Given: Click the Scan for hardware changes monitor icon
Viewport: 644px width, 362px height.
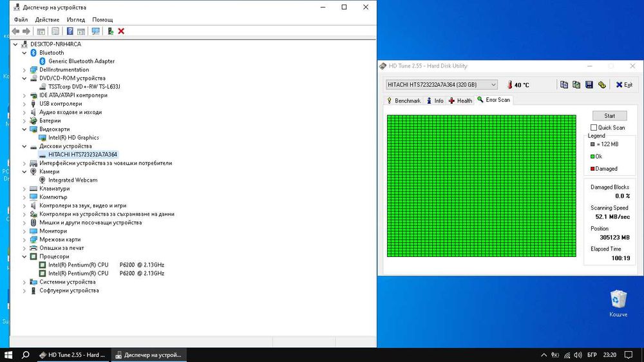Looking at the screenshot, I should [x=96, y=31].
